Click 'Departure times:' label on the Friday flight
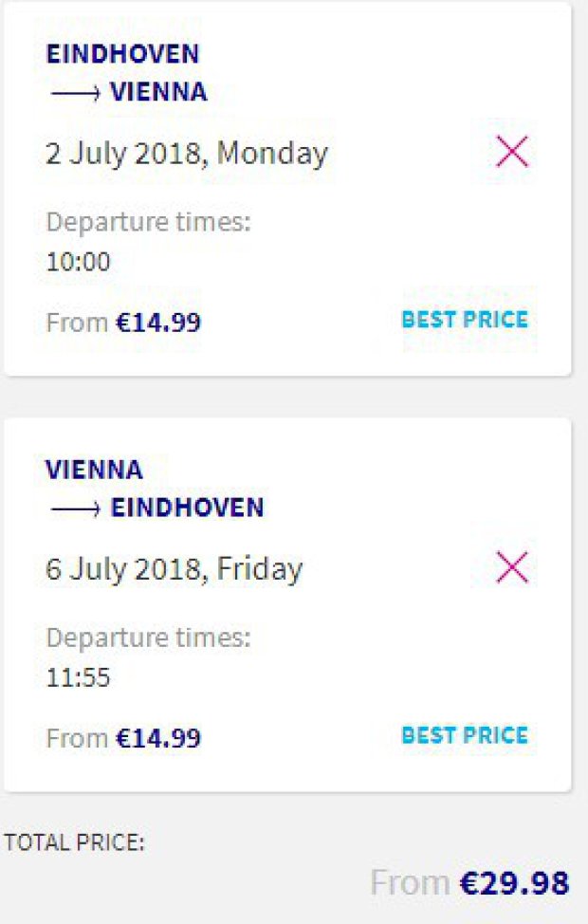 pos(148,638)
